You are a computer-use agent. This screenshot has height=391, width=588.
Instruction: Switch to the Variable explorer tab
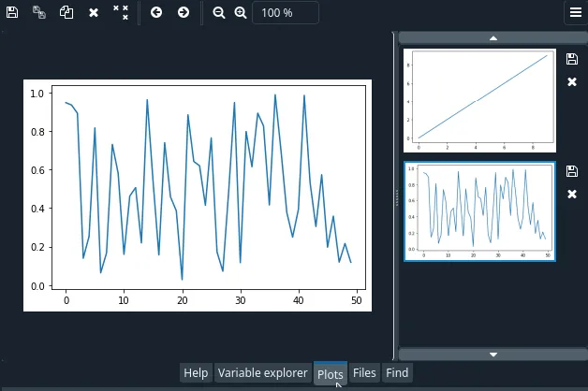(x=262, y=373)
